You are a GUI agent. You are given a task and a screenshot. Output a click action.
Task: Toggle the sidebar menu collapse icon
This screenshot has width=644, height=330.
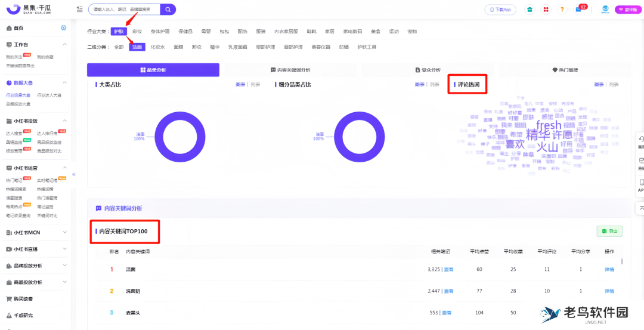(x=80, y=10)
